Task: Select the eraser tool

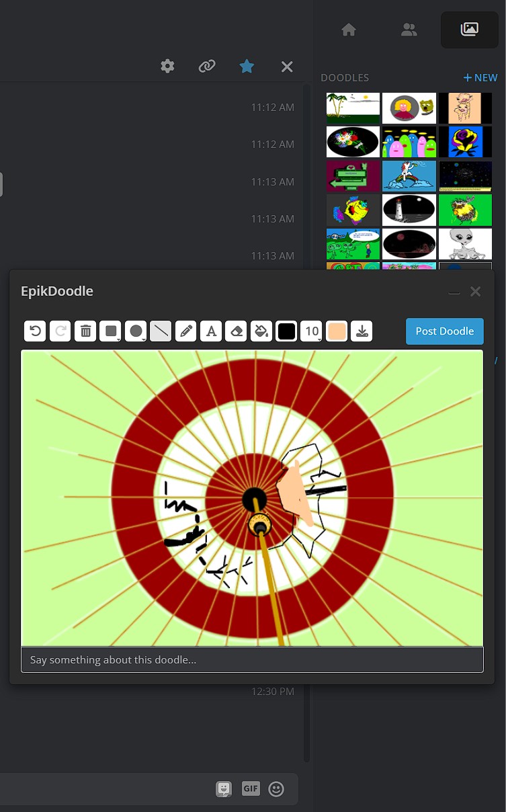Action: [236, 331]
